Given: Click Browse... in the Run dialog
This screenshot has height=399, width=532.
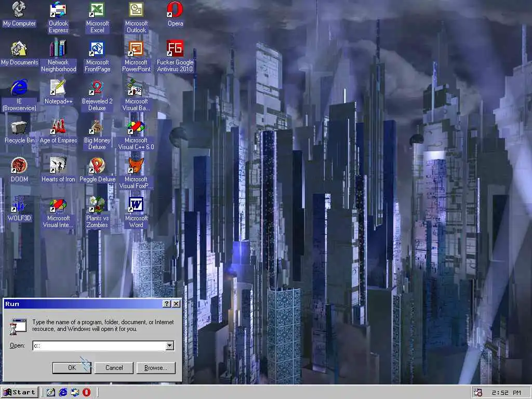Looking at the screenshot, I should click(x=156, y=367).
